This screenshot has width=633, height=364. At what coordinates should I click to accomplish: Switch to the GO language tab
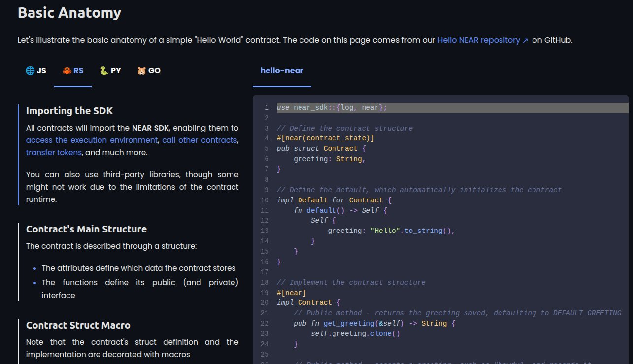pyautogui.click(x=149, y=70)
